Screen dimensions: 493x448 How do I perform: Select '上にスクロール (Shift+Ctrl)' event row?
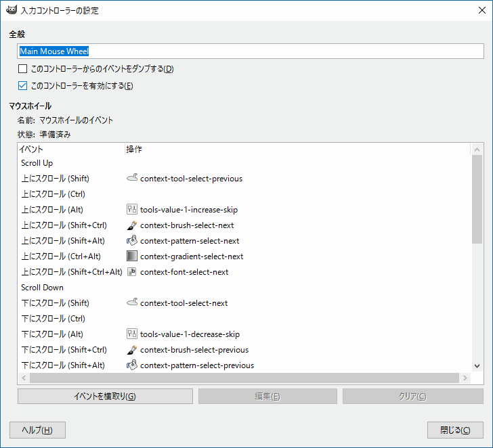click(x=244, y=225)
